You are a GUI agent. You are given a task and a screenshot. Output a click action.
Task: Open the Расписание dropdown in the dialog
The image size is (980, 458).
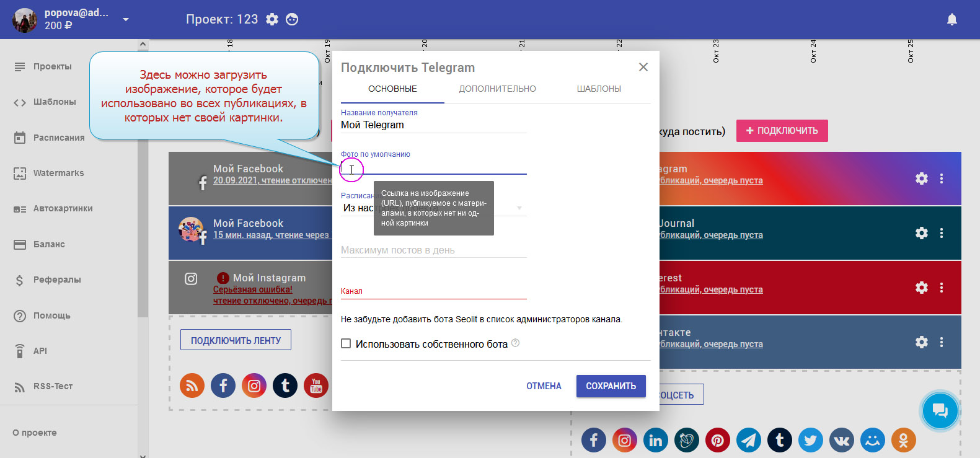[x=519, y=208]
